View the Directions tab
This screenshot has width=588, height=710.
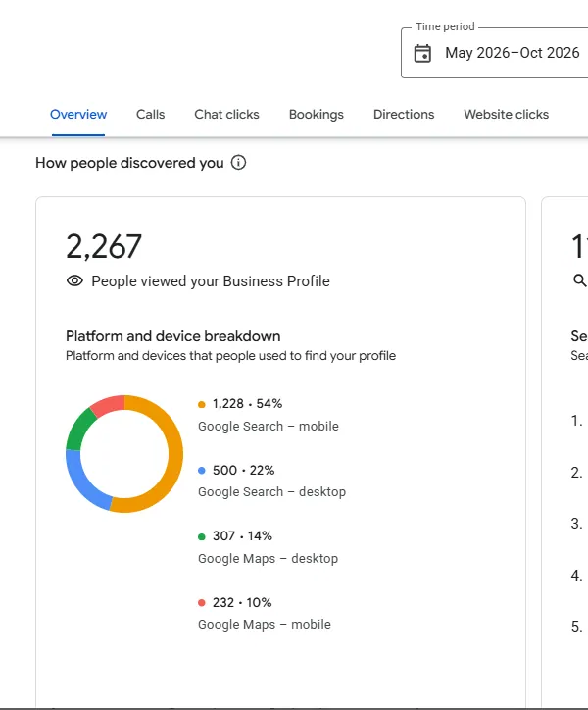pyautogui.click(x=404, y=114)
